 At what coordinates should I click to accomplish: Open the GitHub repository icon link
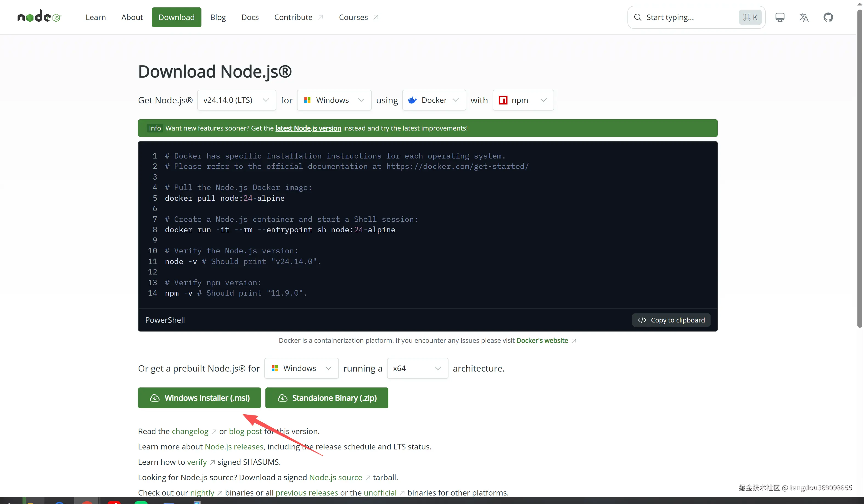828,17
